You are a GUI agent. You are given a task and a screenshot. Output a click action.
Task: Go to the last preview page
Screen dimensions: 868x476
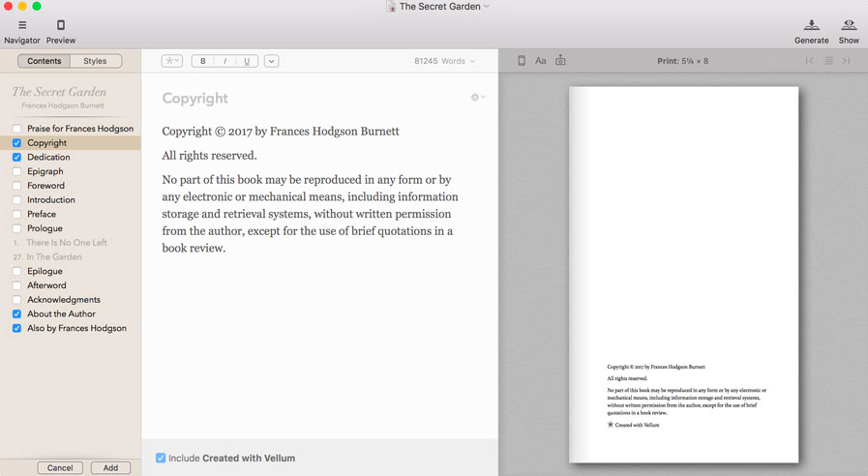[846, 61]
